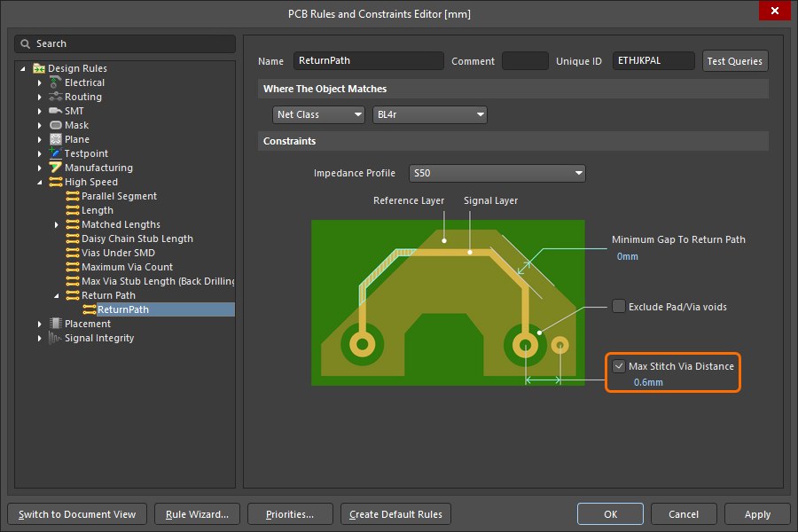Edit the 0.6mm stitch via distance value
The height and width of the screenshot is (532, 798).
[x=648, y=382]
